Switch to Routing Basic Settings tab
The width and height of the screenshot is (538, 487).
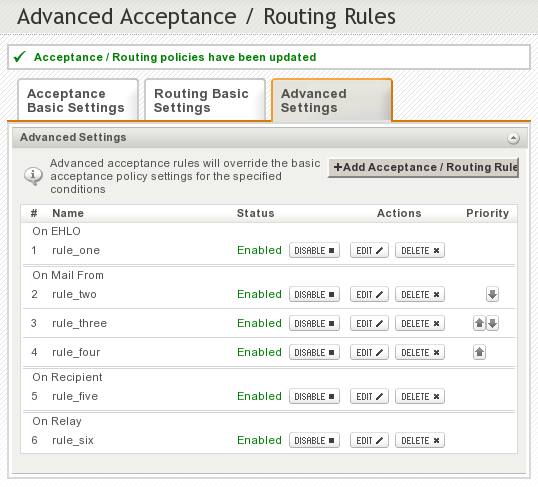pyautogui.click(x=205, y=100)
